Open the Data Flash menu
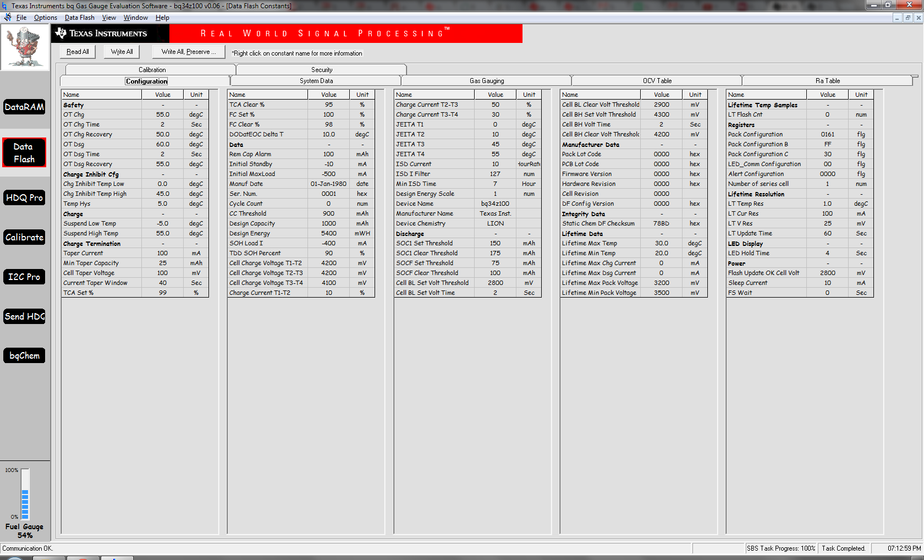 pos(80,18)
